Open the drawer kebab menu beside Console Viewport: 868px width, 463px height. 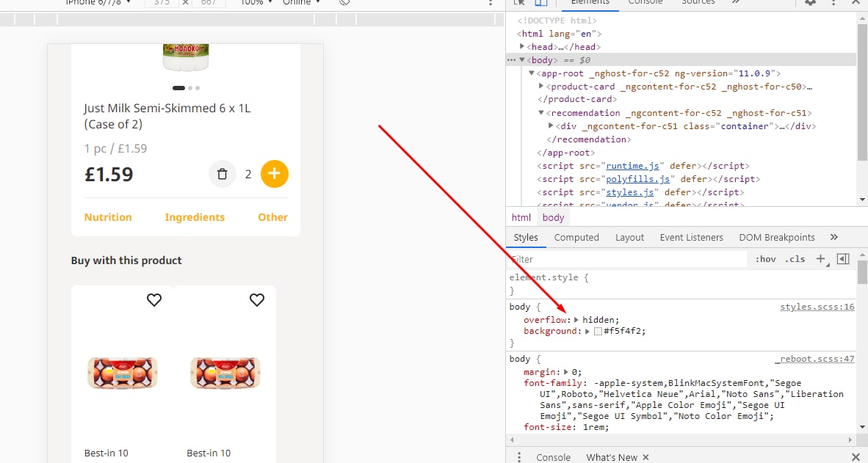coord(519,457)
